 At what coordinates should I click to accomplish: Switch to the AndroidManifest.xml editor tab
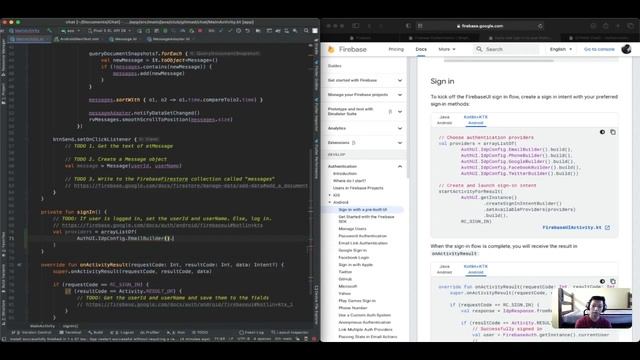tap(77, 39)
